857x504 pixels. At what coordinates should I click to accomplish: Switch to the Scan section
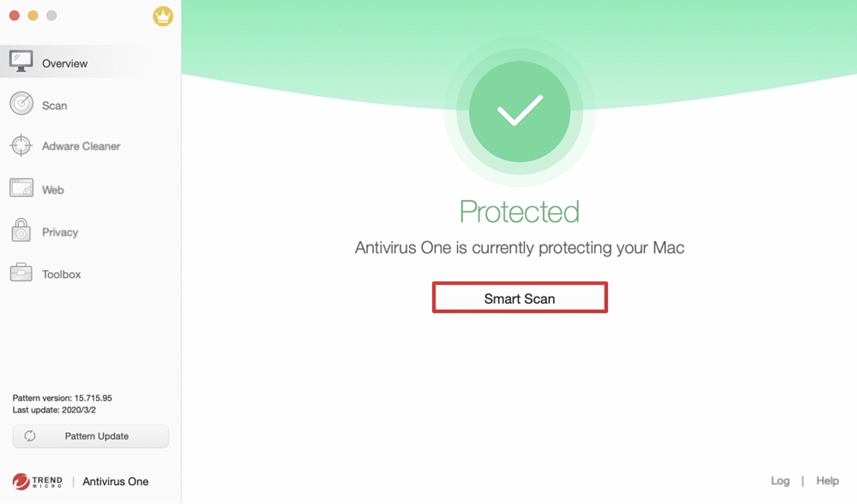(55, 105)
